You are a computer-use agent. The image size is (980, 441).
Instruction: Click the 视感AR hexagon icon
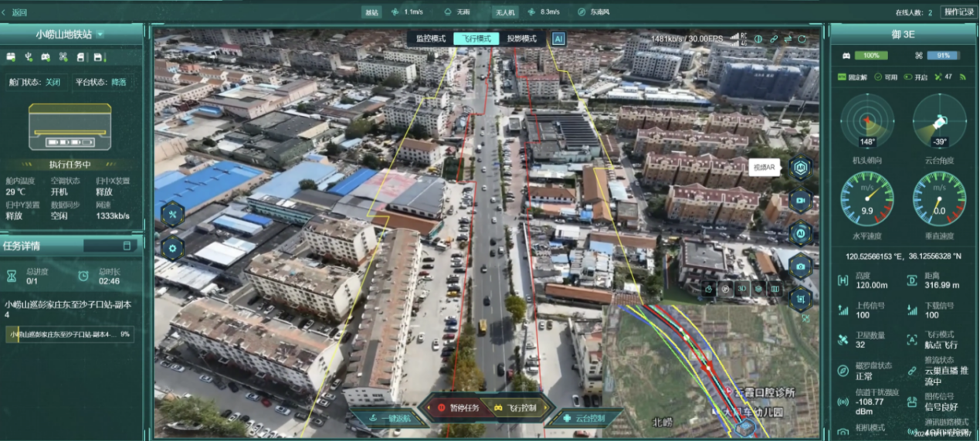[801, 166]
